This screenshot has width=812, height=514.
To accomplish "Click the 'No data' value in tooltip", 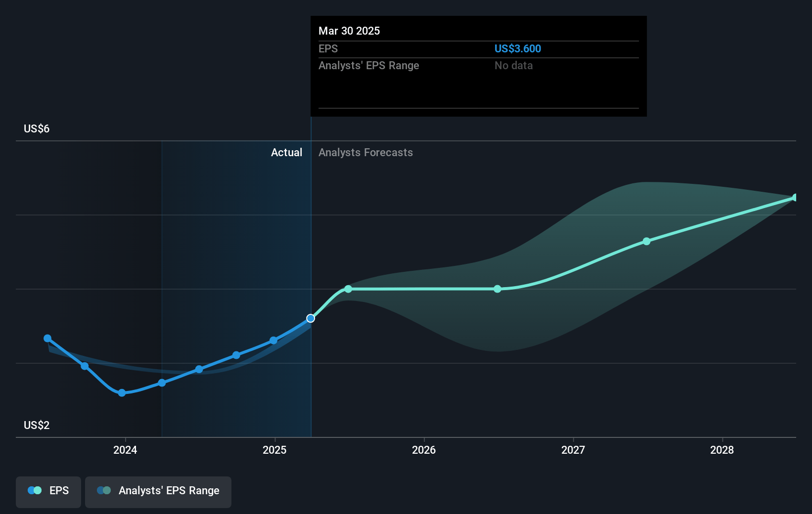I will coord(513,66).
